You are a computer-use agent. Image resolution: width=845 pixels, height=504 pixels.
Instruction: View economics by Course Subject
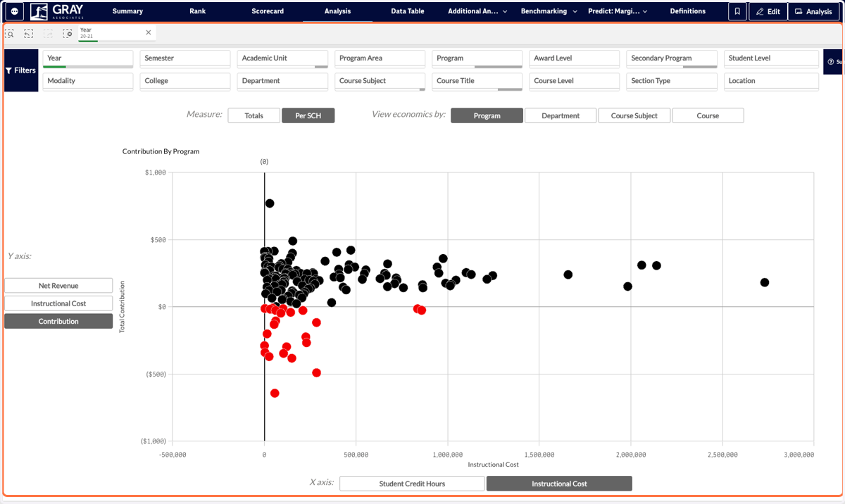(634, 115)
